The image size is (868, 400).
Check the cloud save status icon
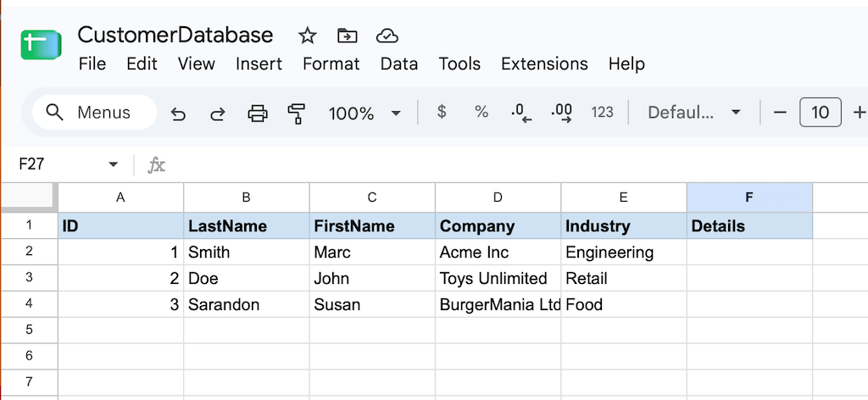387,36
